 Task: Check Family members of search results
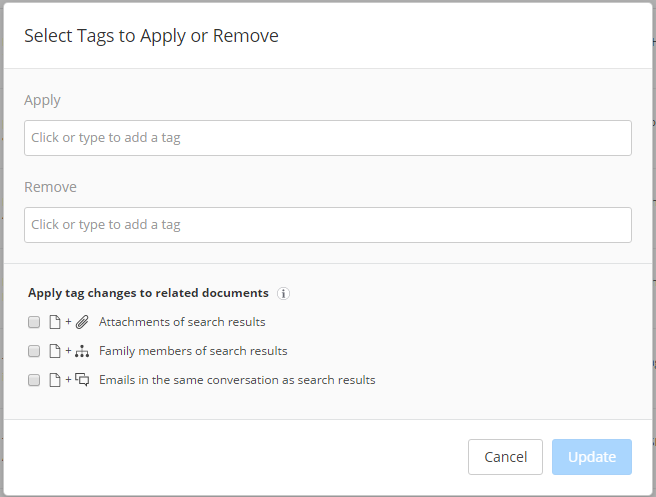tap(34, 351)
